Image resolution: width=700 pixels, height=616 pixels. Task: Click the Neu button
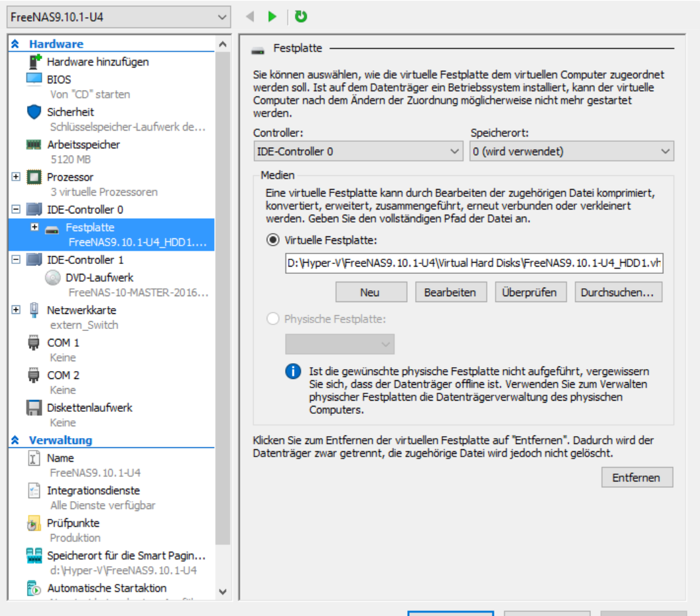(371, 292)
